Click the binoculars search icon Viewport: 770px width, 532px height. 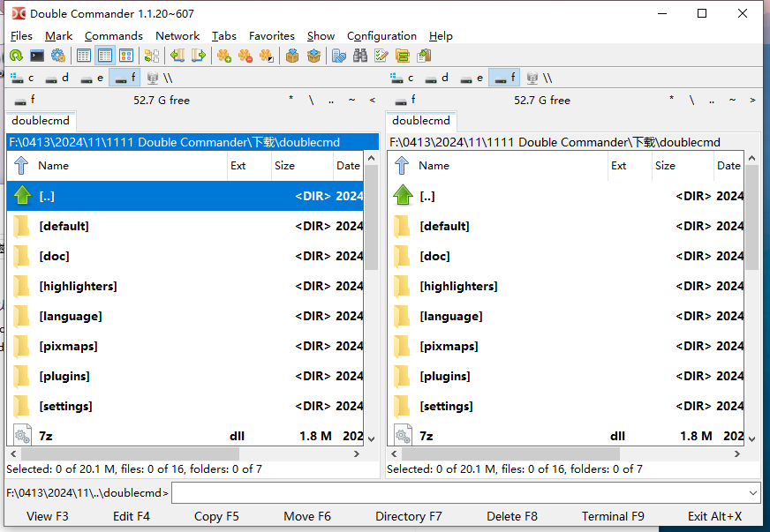click(x=360, y=56)
